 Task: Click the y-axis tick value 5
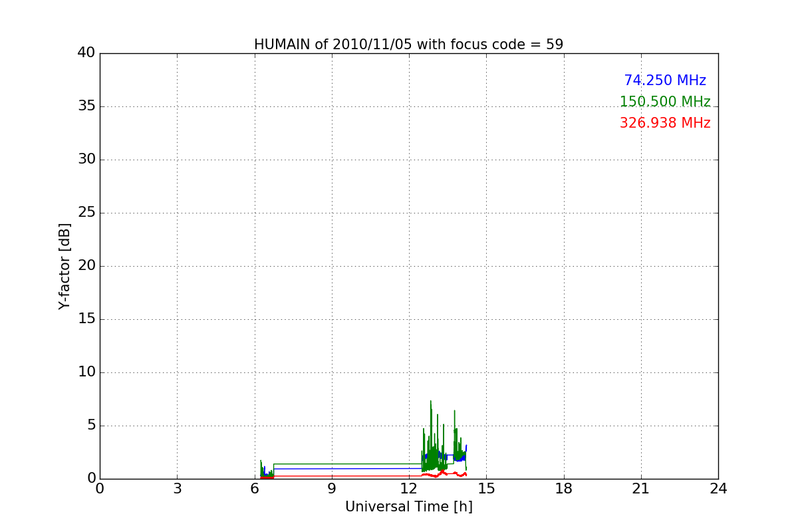pyautogui.click(x=91, y=426)
